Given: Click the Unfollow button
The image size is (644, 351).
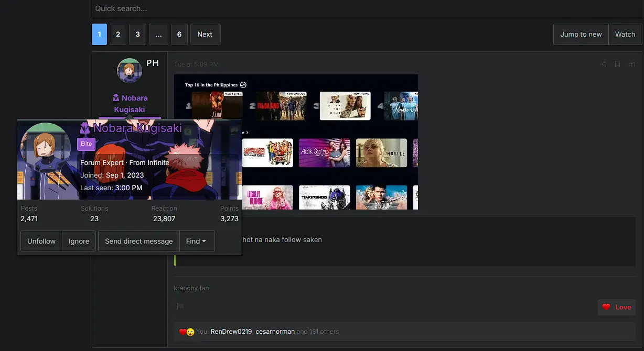Looking at the screenshot, I should pos(41,241).
